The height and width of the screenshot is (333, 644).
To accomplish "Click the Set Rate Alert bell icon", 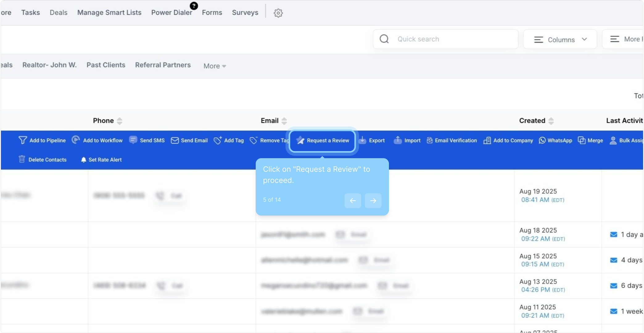I will [x=83, y=159].
